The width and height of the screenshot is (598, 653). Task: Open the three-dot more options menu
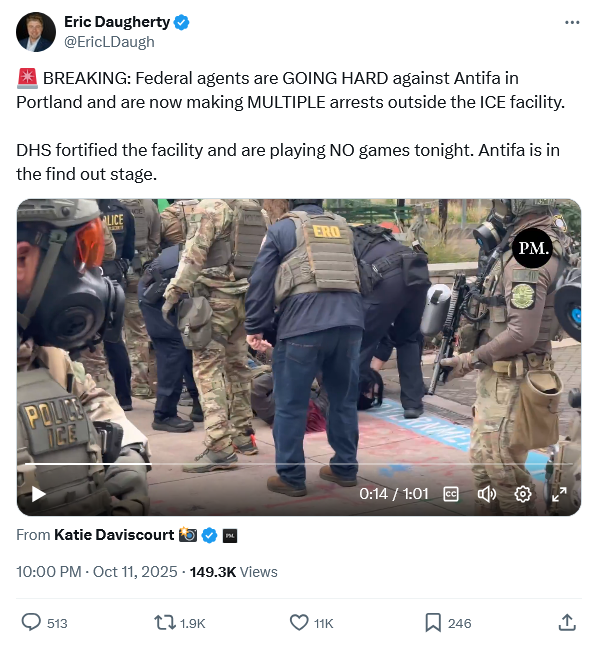(x=572, y=22)
